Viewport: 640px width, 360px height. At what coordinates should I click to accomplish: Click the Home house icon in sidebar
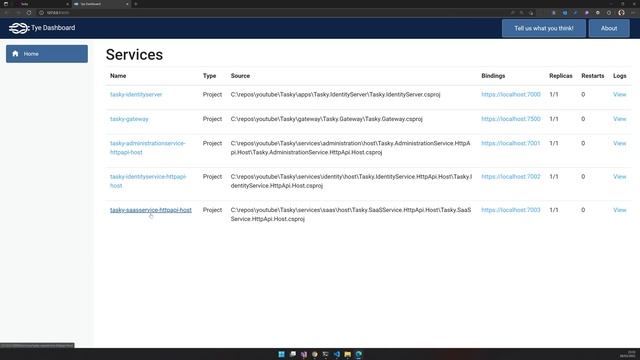click(x=16, y=53)
